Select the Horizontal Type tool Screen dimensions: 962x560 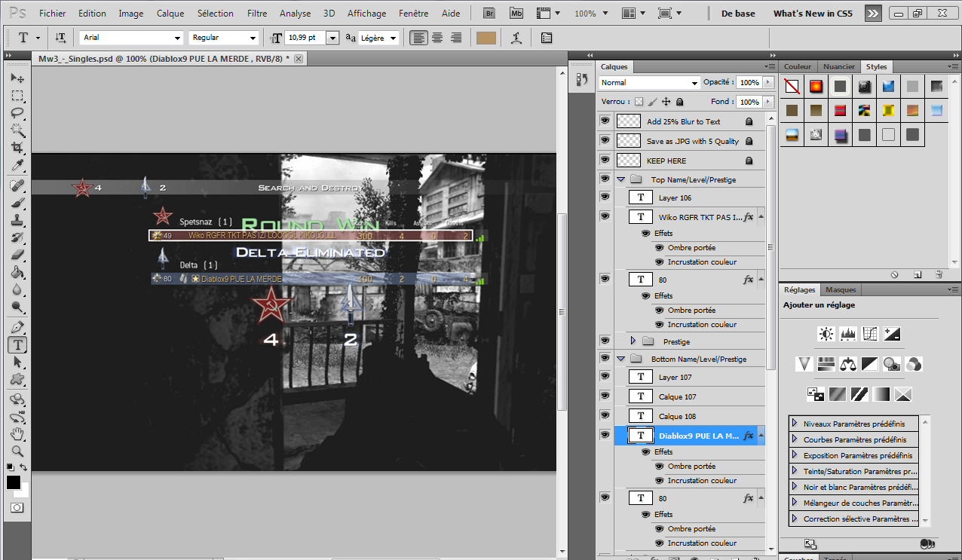(x=17, y=345)
